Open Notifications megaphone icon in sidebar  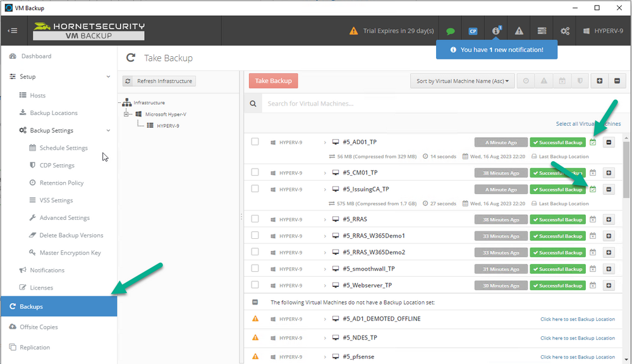click(23, 270)
